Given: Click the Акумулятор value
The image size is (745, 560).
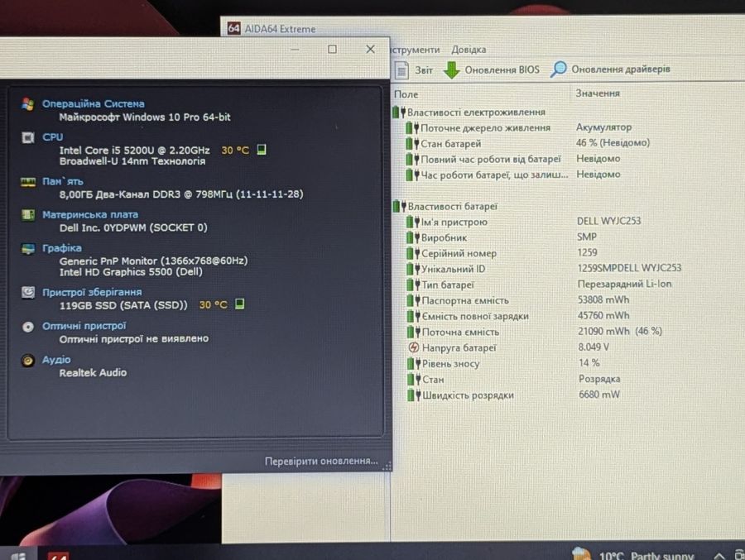Looking at the screenshot, I should pos(604,127).
